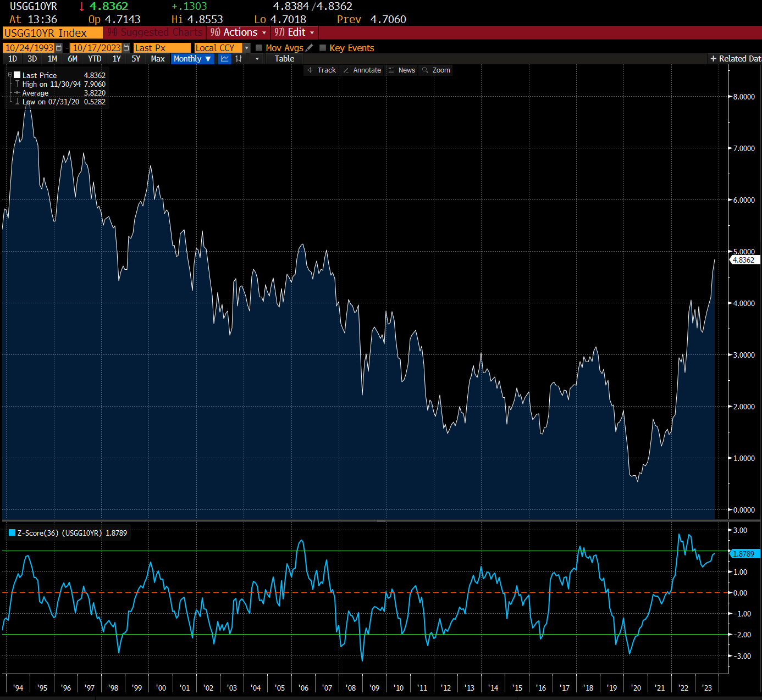
Task: Select the 1D time range tab
Action: (x=13, y=59)
